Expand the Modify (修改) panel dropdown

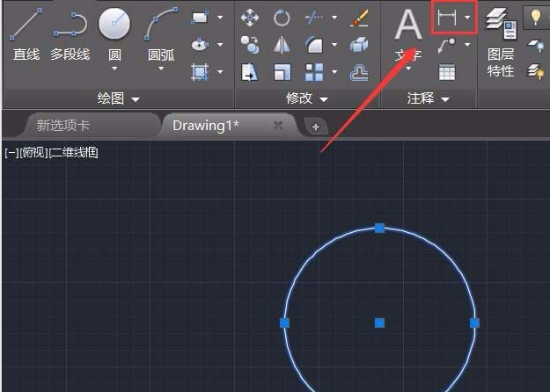pyautogui.click(x=306, y=98)
